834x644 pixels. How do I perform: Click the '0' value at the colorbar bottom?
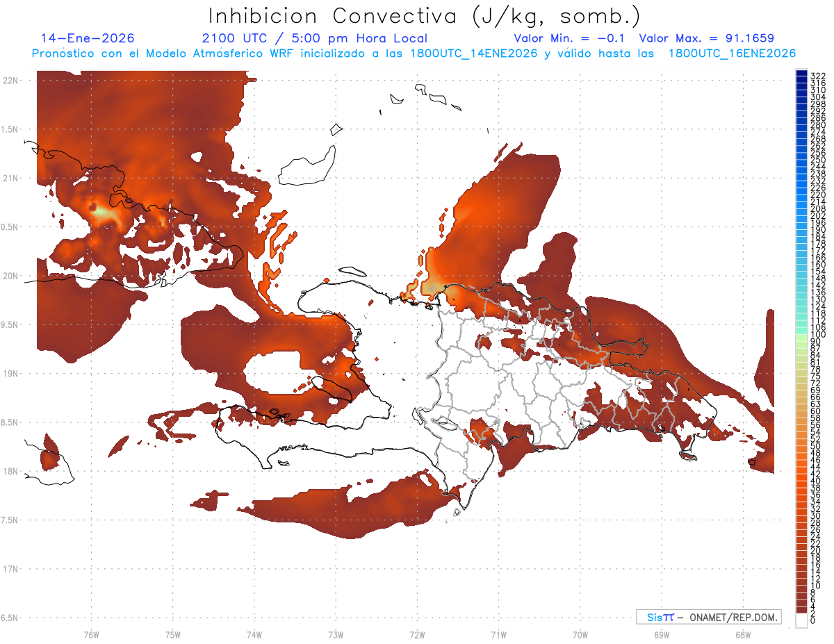[x=813, y=621]
